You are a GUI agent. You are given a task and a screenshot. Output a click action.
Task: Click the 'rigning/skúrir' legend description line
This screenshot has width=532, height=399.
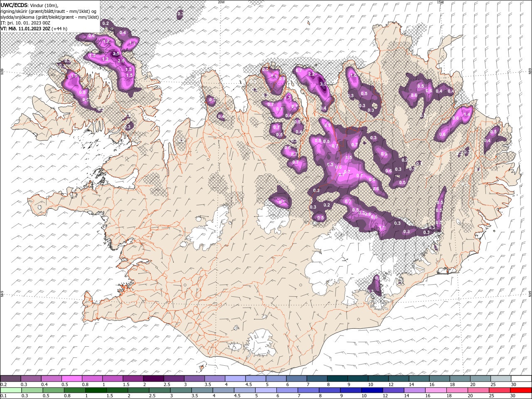(x=48, y=11)
